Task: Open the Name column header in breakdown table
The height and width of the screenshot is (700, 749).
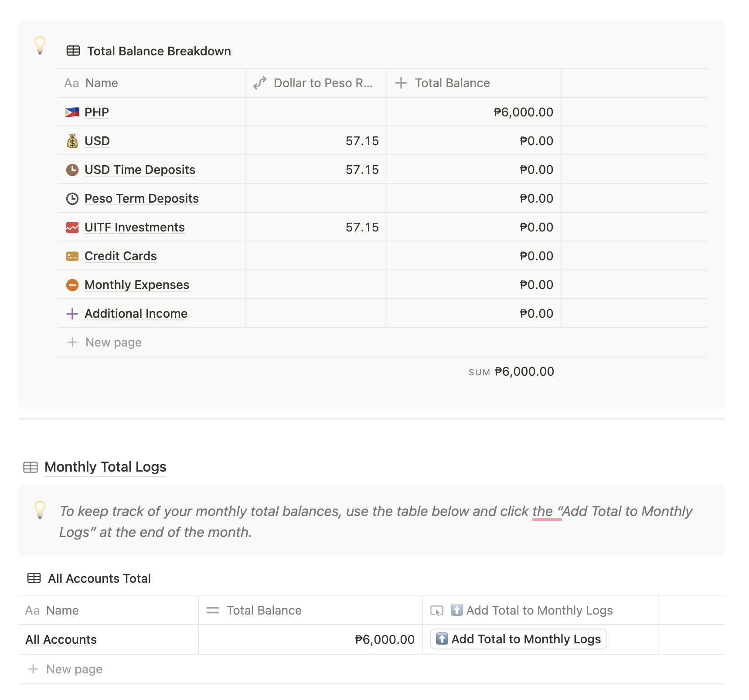Action: pos(151,83)
